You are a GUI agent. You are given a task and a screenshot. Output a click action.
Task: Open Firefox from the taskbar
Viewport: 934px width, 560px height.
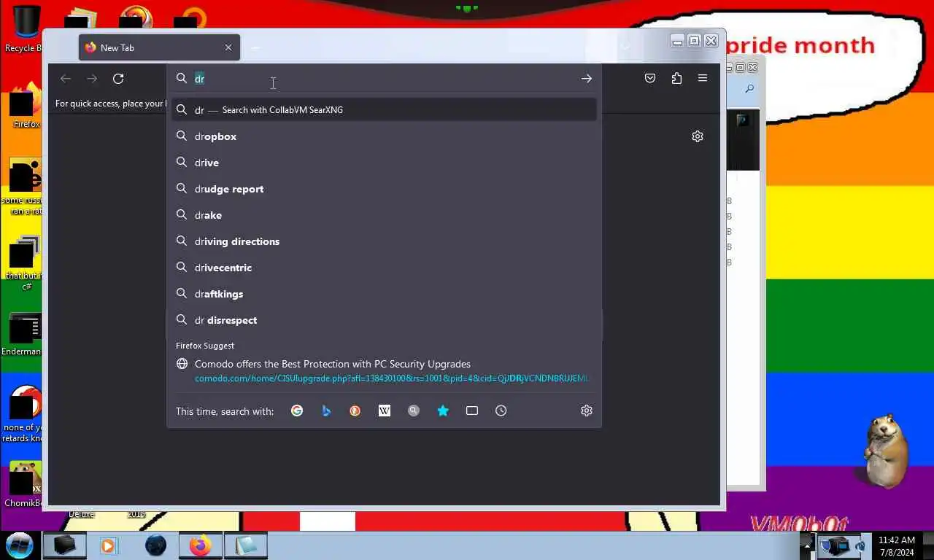point(200,545)
